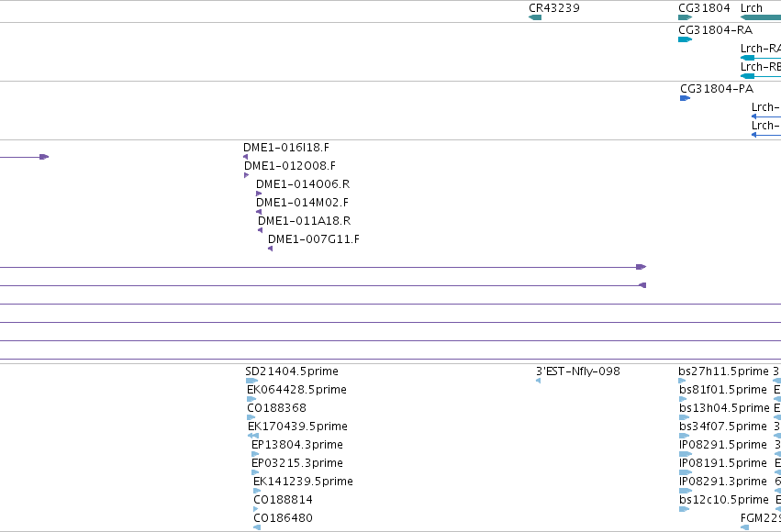
Task: Select the EK141239.5prime glyph
Action: (x=257, y=492)
